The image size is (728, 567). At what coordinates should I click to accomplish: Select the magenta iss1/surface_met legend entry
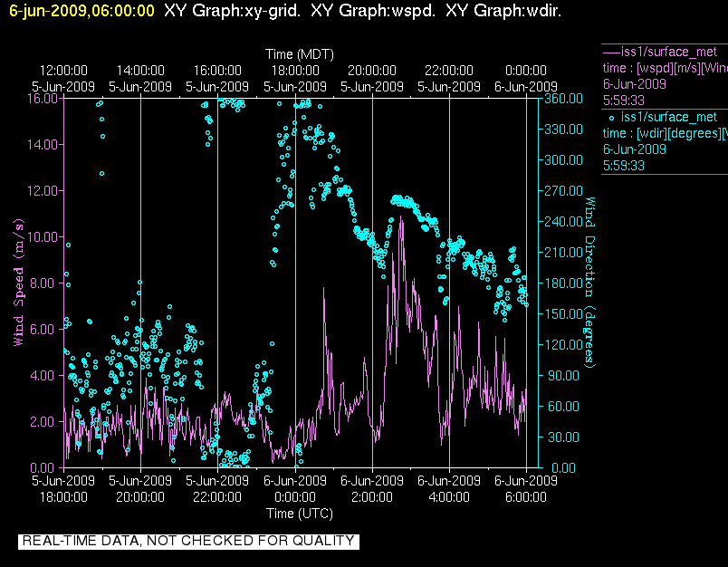(x=669, y=51)
